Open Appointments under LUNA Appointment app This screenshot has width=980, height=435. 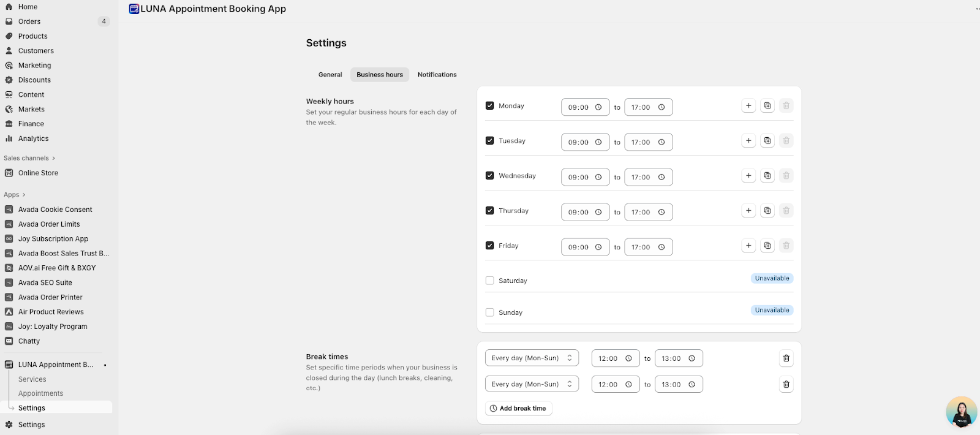click(40, 393)
